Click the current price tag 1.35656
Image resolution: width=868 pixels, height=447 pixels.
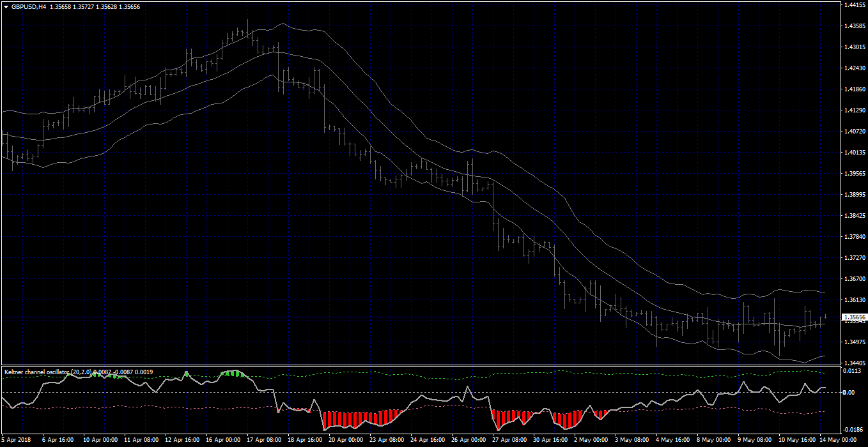pos(855,317)
